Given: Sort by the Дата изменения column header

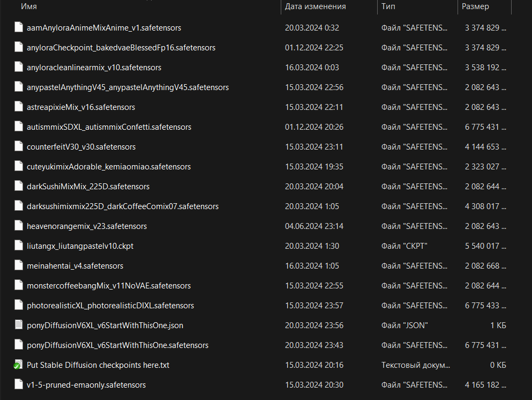Looking at the screenshot, I should (x=315, y=6).
